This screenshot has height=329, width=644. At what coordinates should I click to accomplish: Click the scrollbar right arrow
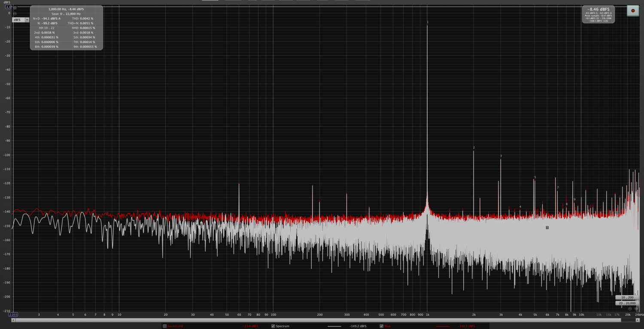pyautogui.click(x=638, y=320)
